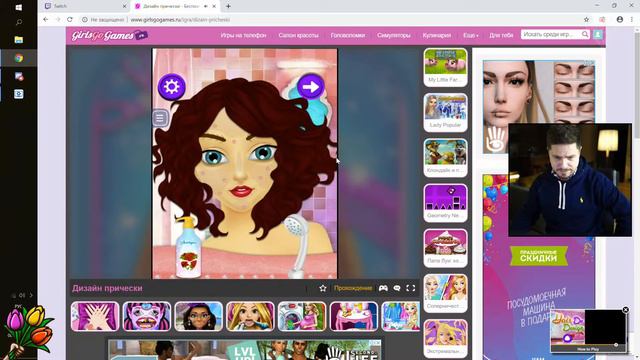Image resolution: width=640 pixels, height=360 pixels.
Task: Open the user profile icon
Action: point(598,35)
